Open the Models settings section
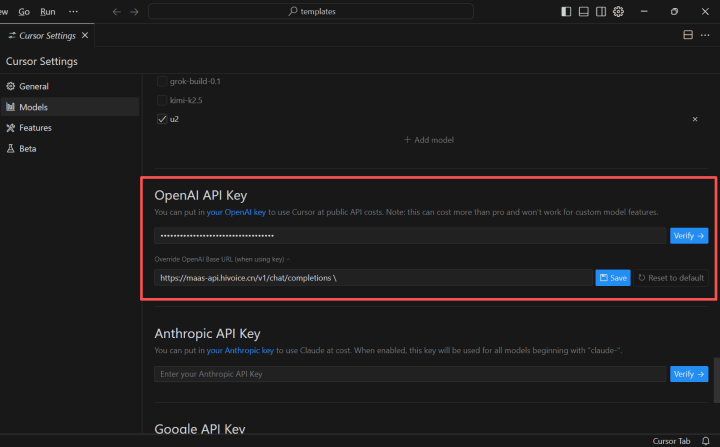720x447 pixels. click(x=70, y=107)
